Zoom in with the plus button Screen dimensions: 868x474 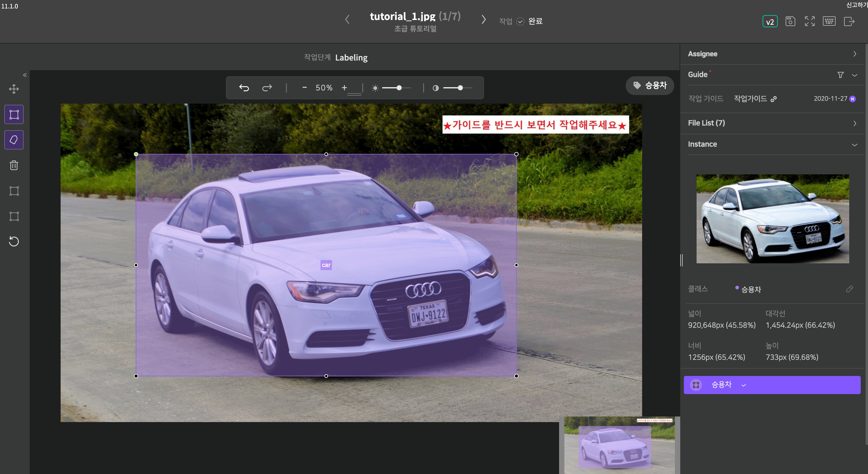(344, 87)
